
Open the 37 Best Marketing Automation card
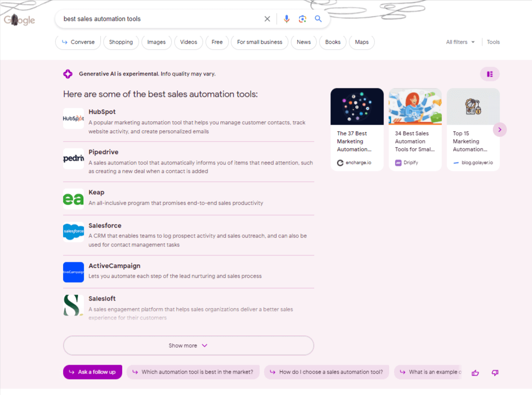(x=357, y=129)
